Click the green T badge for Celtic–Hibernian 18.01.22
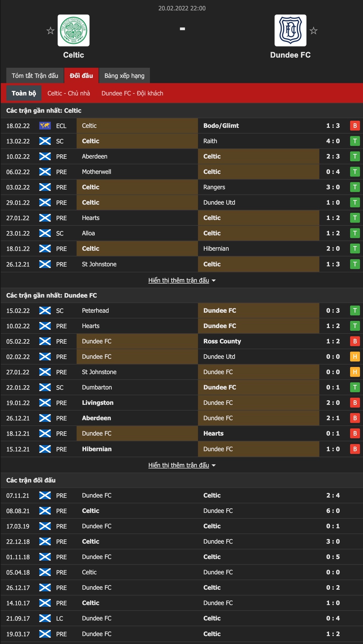The height and width of the screenshot is (644, 363). [355, 248]
